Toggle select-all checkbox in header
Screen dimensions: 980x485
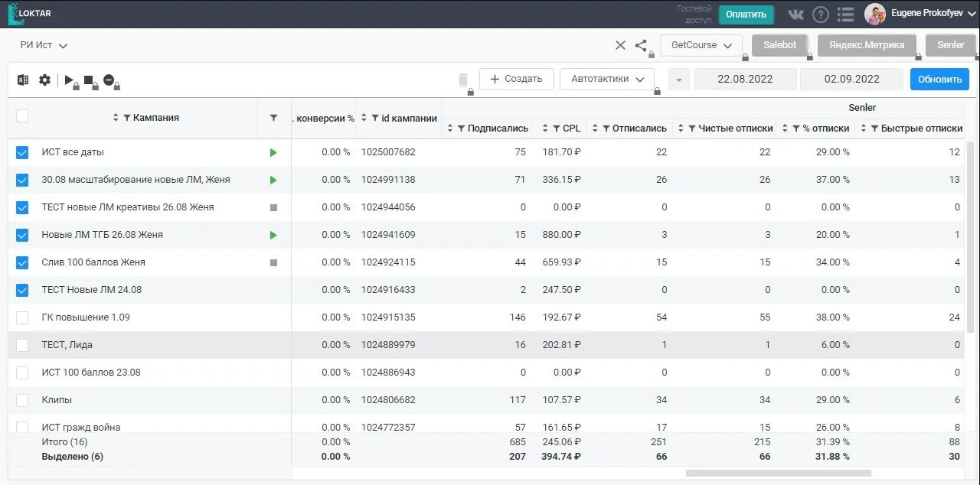pos(22,116)
